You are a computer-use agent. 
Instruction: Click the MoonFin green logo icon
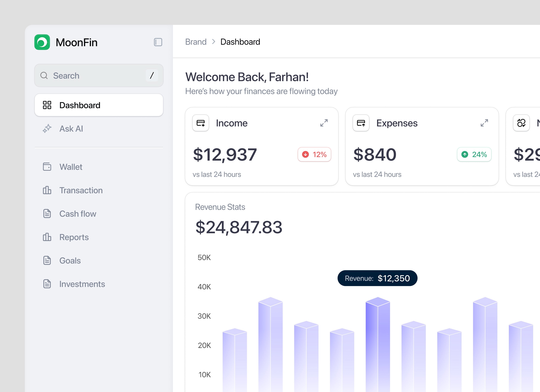coord(42,42)
